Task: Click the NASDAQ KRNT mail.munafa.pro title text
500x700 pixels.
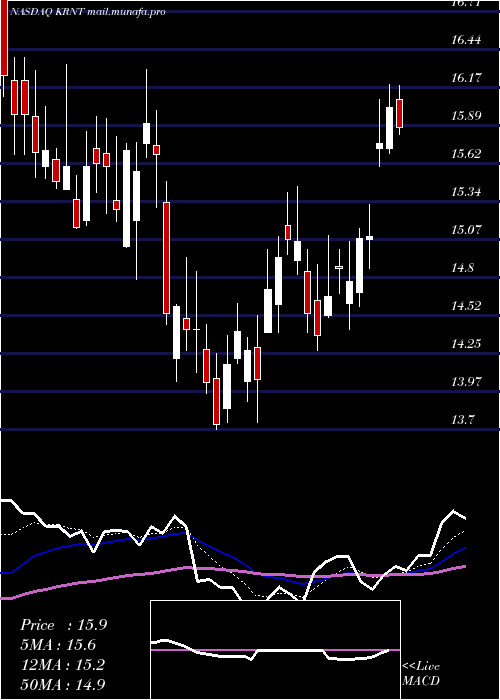Action: point(88,12)
